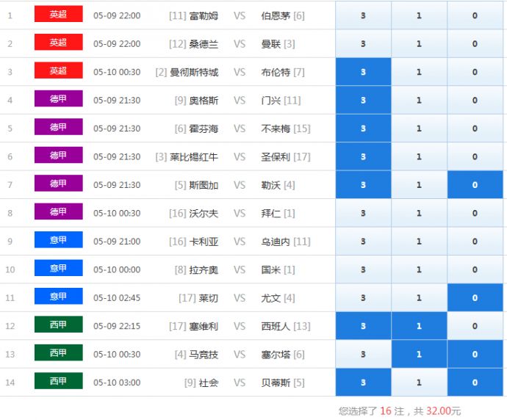This screenshot has width=507, height=420.
Task: Select 1 for 奥格斯 vs 门兴
Action: coord(419,100)
